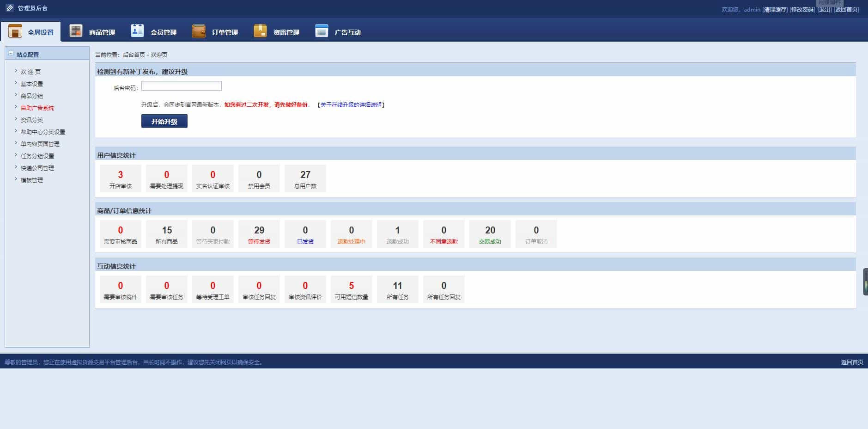Go to 基本设置 in the sidebar
Image resolution: width=868 pixels, height=429 pixels.
pyautogui.click(x=32, y=84)
